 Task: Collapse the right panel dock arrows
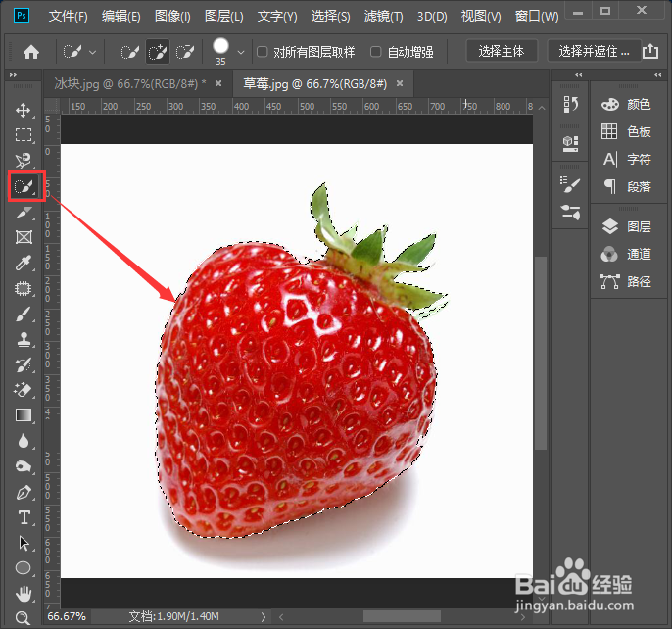[658, 75]
